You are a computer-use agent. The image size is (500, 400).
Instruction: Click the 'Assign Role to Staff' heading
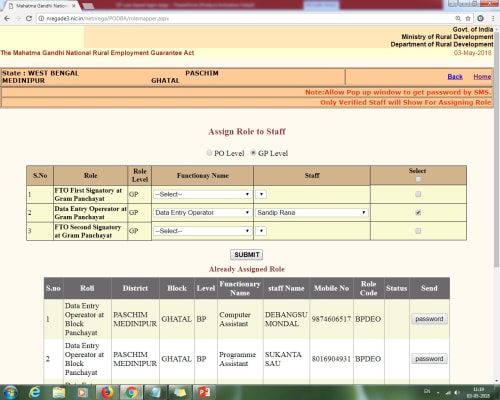(247, 132)
